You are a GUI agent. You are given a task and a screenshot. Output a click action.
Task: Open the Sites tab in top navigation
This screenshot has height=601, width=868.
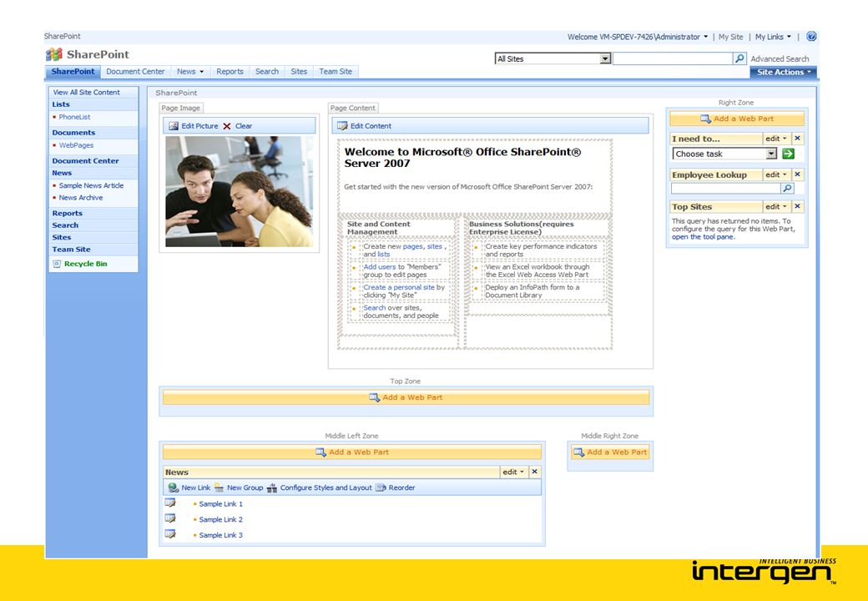(299, 72)
